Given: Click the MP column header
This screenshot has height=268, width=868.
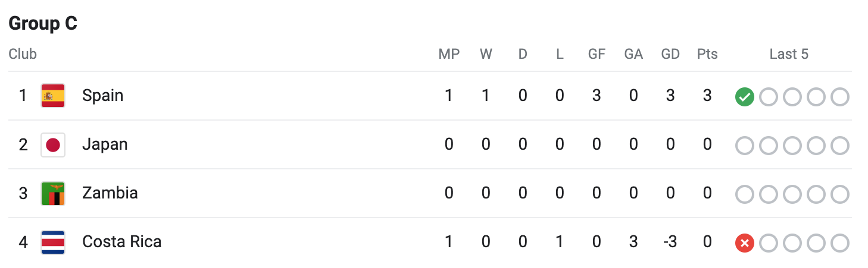Looking at the screenshot, I should point(449,54).
